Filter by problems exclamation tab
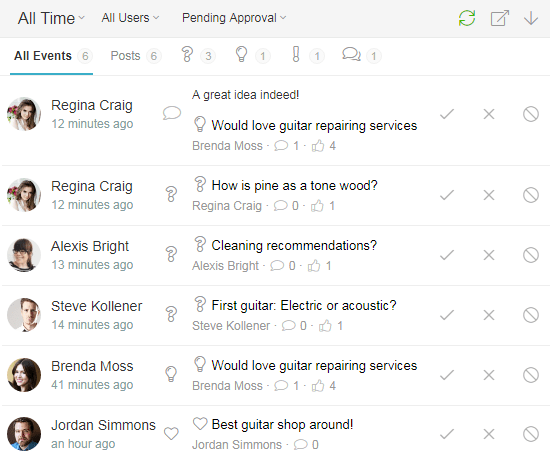 pyautogui.click(x=308, y=55)
